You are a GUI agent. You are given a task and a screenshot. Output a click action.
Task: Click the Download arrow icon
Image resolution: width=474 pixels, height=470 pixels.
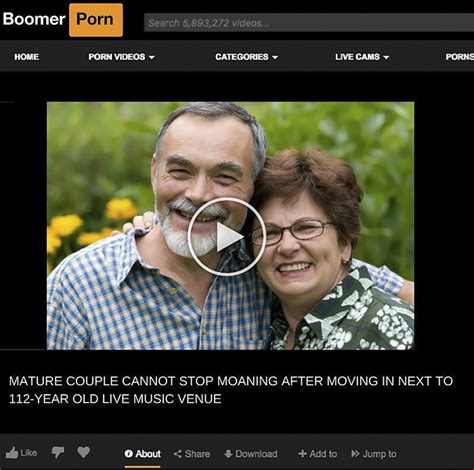coord(228,454)
